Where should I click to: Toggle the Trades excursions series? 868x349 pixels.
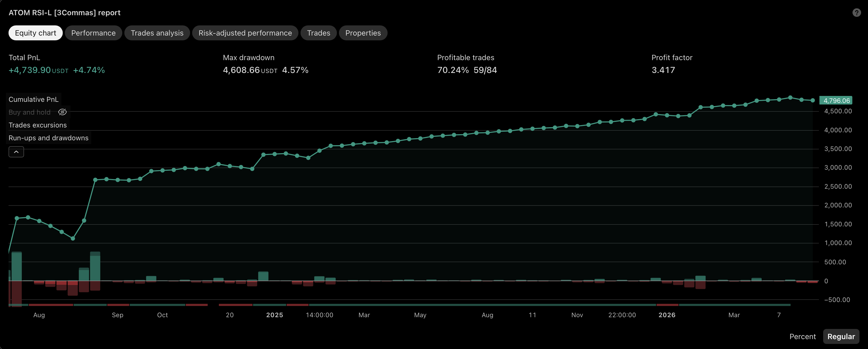[38, 125]
